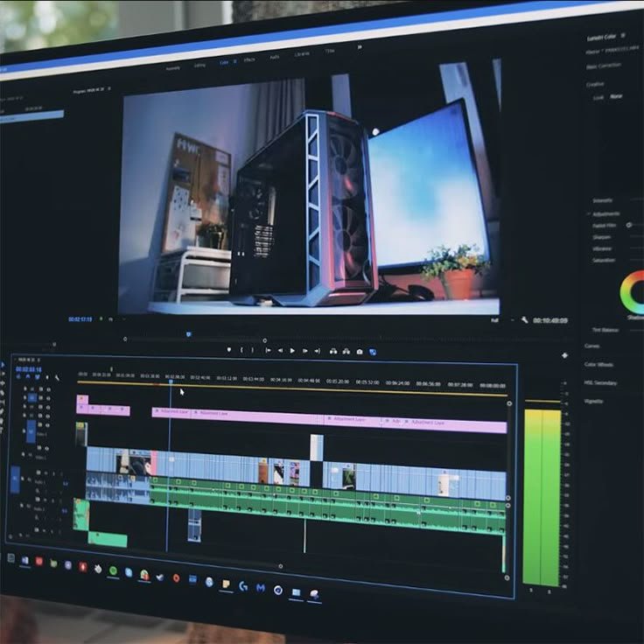Viewport: 644px width, 644px height.
Task: Click the Windows Start button on taskbar
Action: pos(10,558)
